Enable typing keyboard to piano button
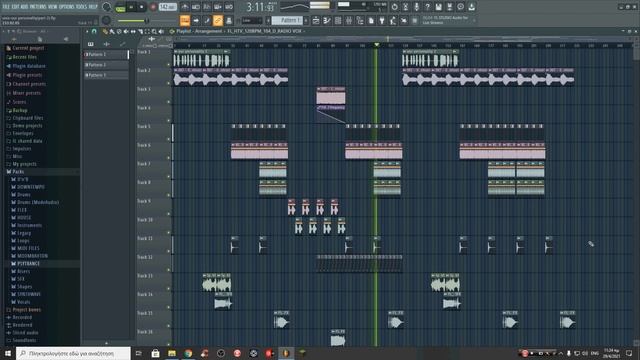Image resolution: width=640 pixels, height=360 pixels. [185, 20]
